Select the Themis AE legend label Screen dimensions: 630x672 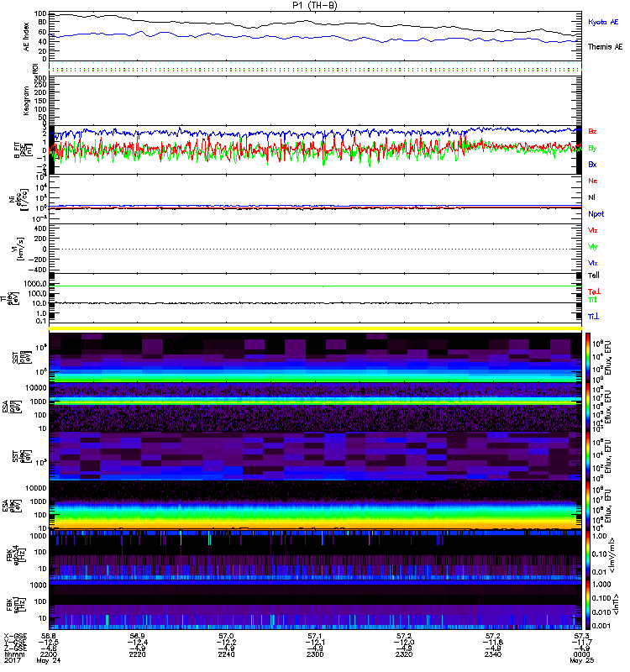tap(605, 48)
